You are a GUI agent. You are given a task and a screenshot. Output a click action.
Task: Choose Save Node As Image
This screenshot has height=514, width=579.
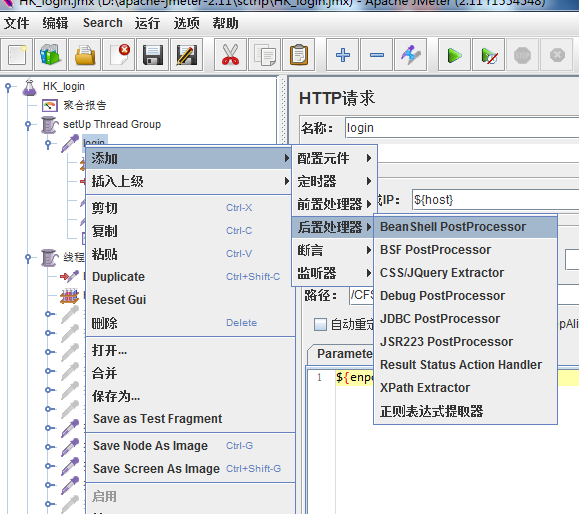point(190,446)
